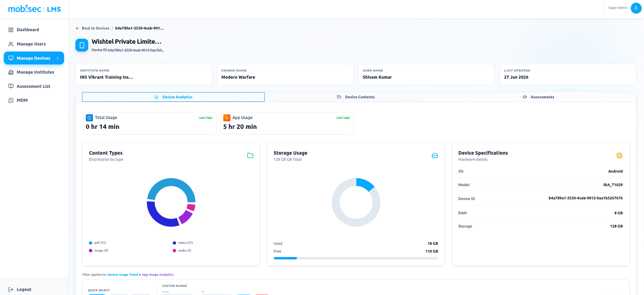Click the Dashboard grid icon
The height and width of the screenshot is (295, 644).
point(11,30)
